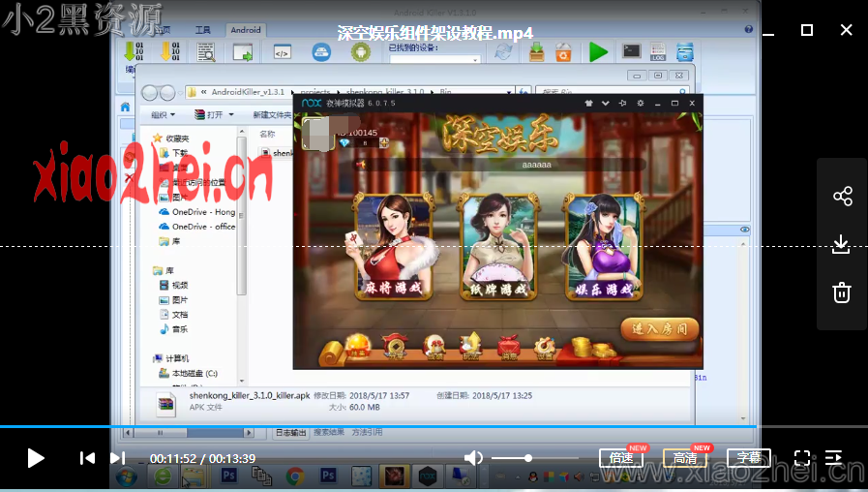Open the playlist panel icon
Viewport: 868px width, 492px height.
[x=834, y=458]
